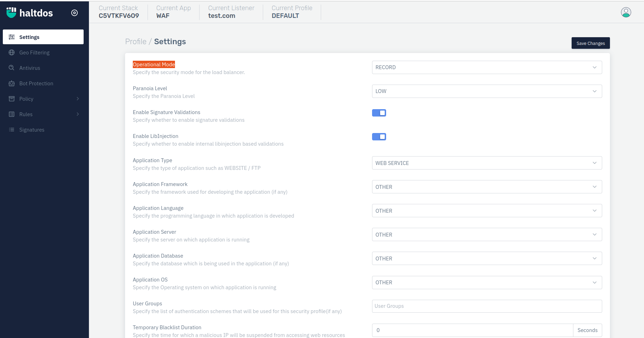This screenshot has height=338, width=644.
Task: Click the haltdos brand name text
Action: tap(36, 13)
